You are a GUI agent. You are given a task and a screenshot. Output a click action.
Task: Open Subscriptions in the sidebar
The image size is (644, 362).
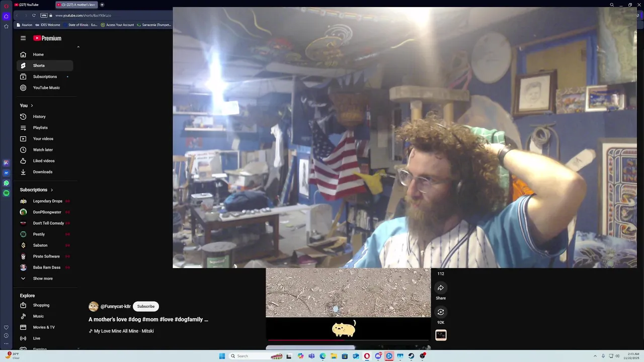pos(45,76)
